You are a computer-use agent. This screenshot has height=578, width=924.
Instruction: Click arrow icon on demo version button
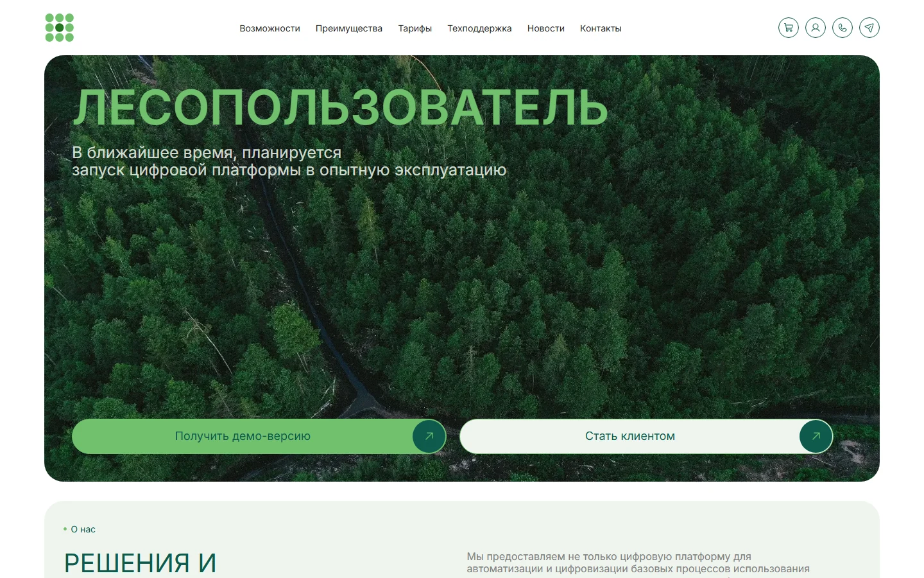pos(429,436)
